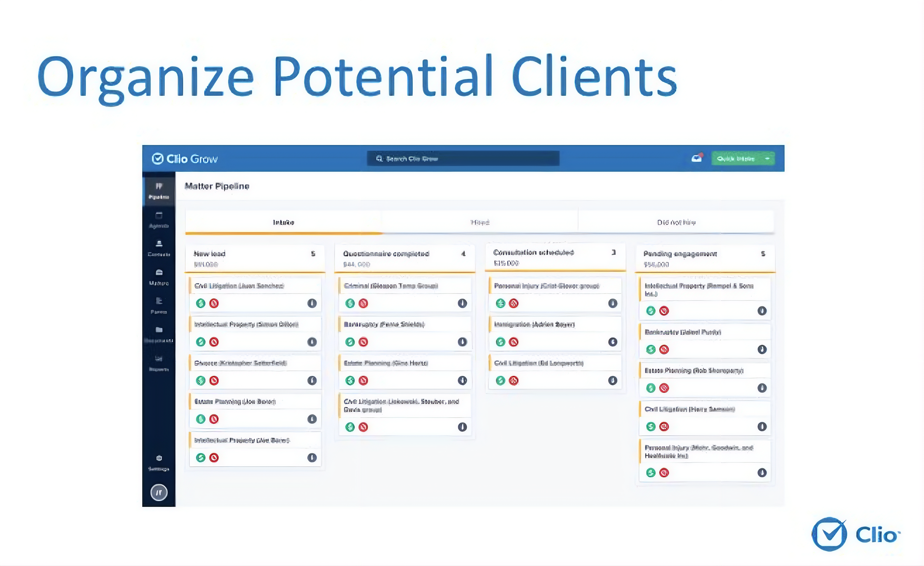
Task: Mark New lead Civil Litigation card hired
Action: [201, 303]
